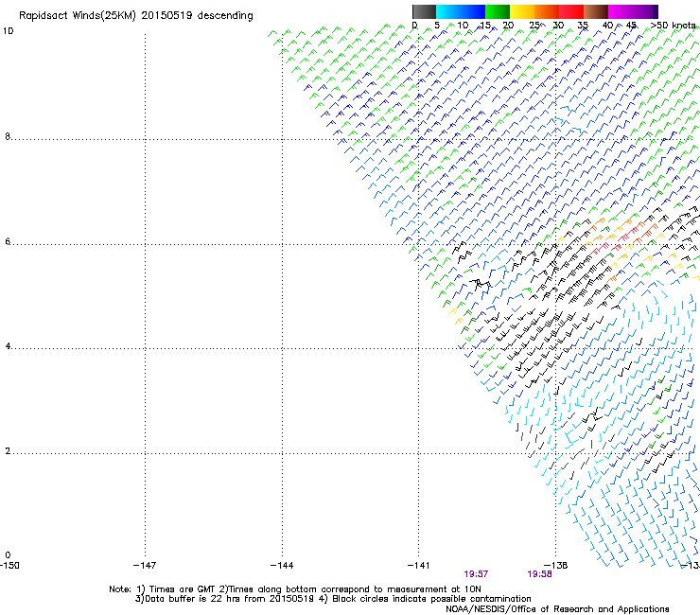Click the longitude '-138' axis label
This screenshot has height=615, width=700.
tap(556, 566)
